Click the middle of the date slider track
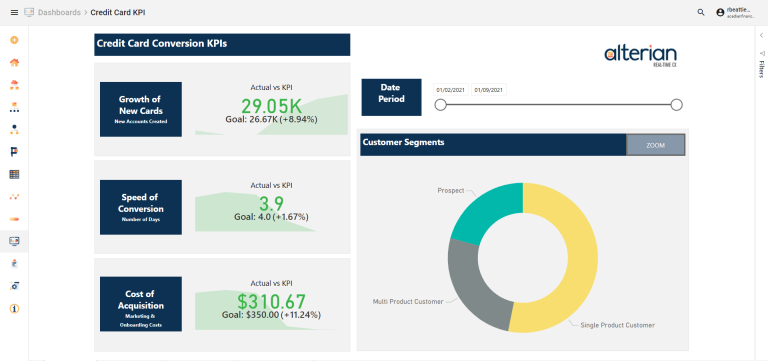Screen dimensions: 768x361 pos(558,105)
